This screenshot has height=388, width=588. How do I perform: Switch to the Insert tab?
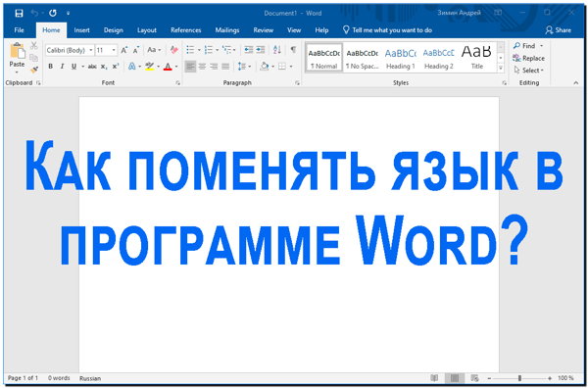pyautogui.click(x=81, y=30)
